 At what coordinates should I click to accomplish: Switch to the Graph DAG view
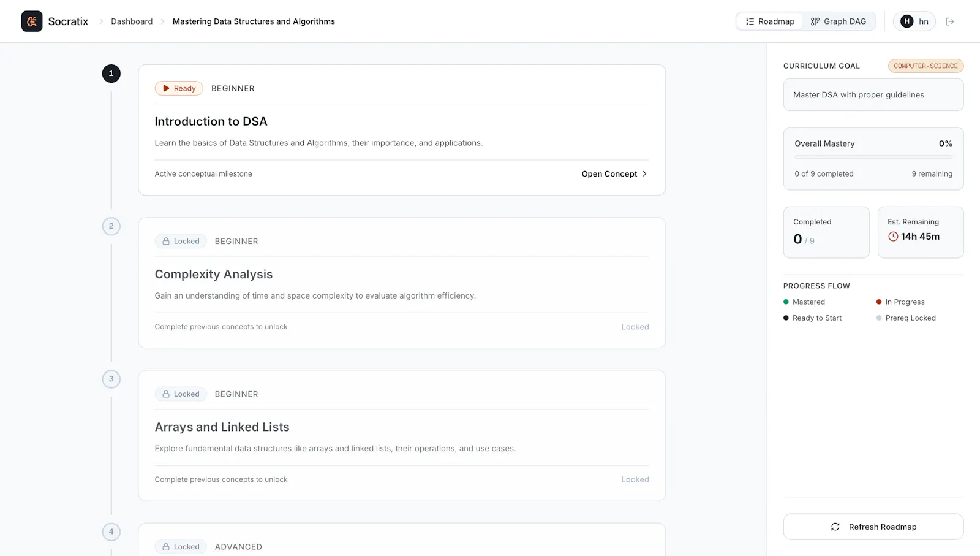(x=839, y=21)
